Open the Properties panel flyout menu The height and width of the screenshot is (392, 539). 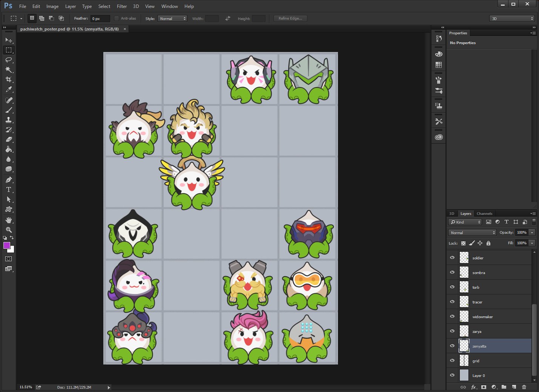click(533, 33)
